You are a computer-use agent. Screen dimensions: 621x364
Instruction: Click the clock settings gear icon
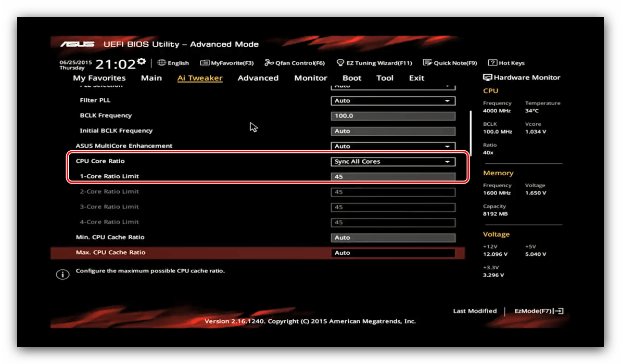142,62
